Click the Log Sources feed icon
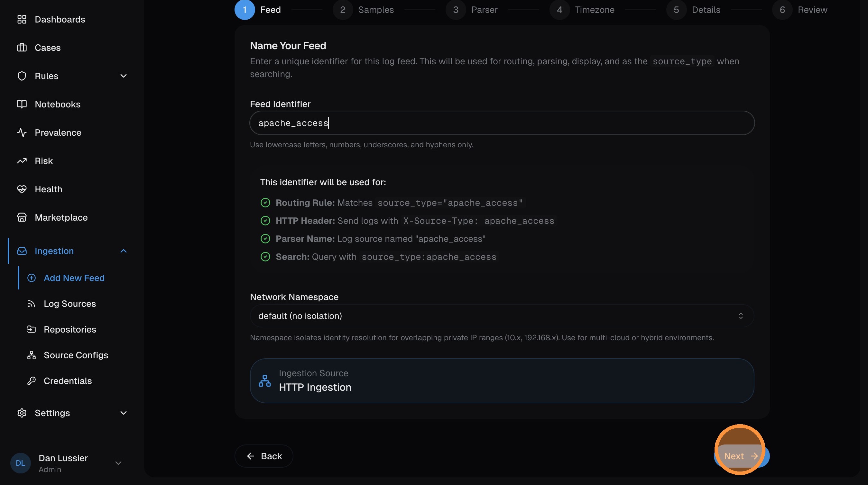Image resolution: width=868 pixels, height=485 pixels. click(x=31, y=304)
